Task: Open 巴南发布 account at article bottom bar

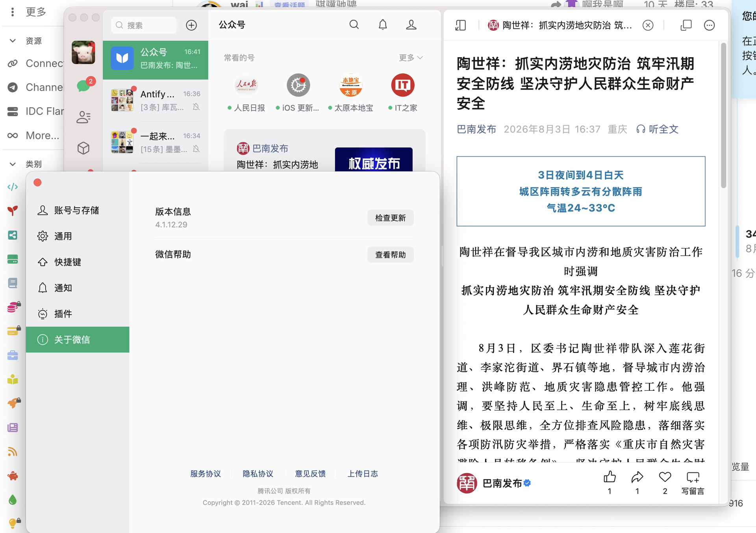Action: (x=494, y=483)
